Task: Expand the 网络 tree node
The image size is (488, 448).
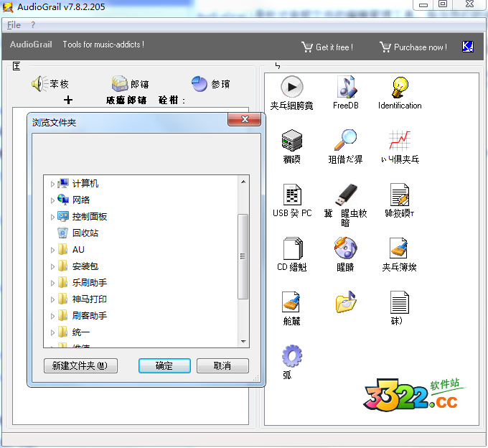Action: tap(52, 200)
